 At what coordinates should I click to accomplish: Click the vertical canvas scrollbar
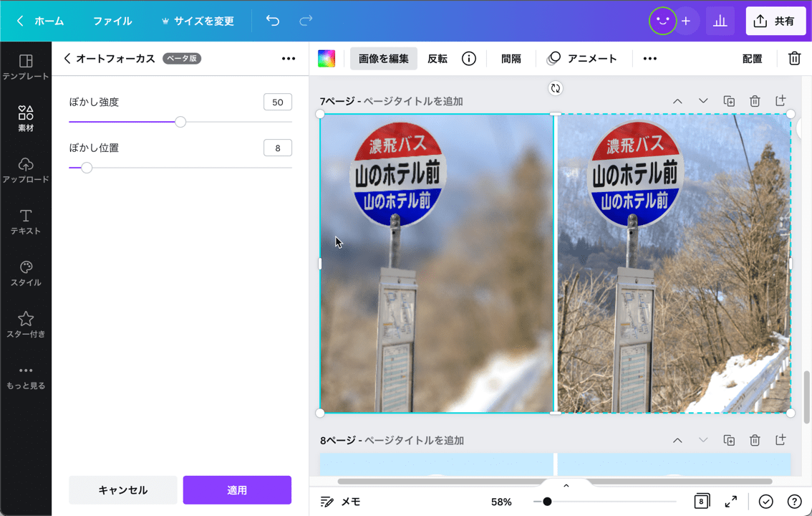pyautogui.click(x=806, y=397)
